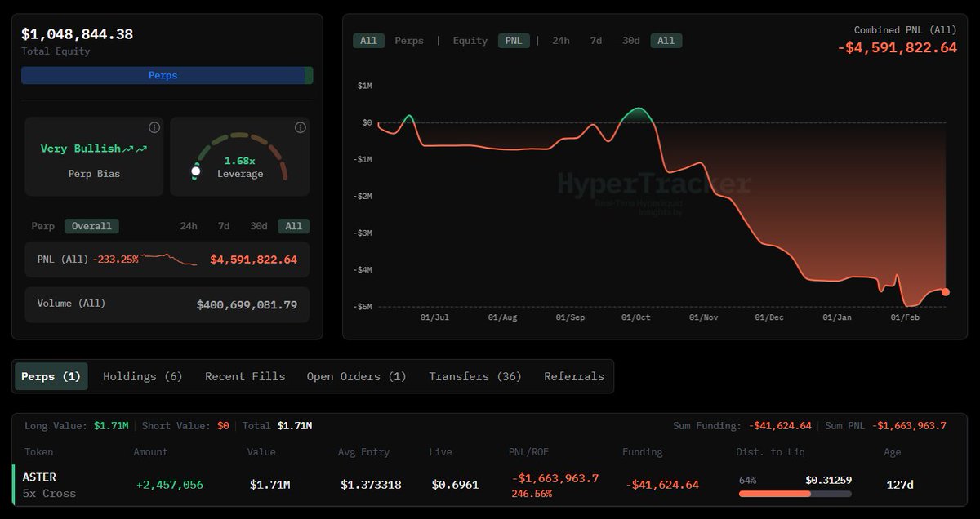The height and width of the screenshot is (519, 980).
Task: Open the Referrals tab
Action: tap(574, 376)
